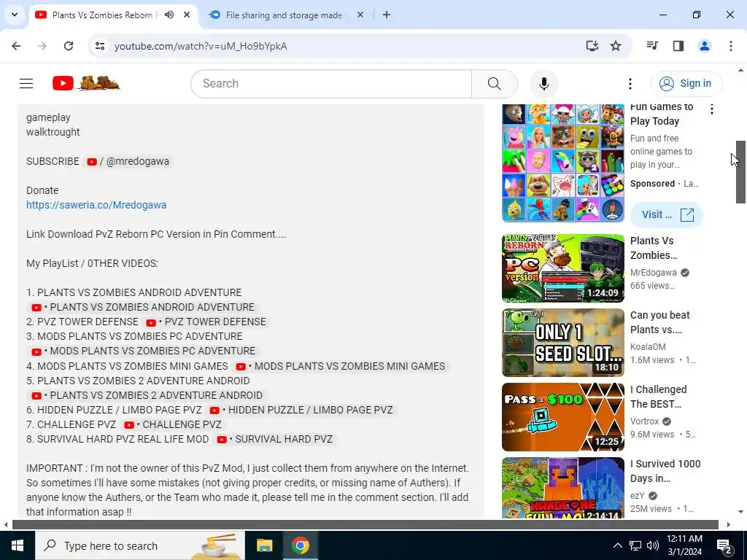Toggle the Chrome side panel icon
This screenshot has height=560, width=747.
[x=678, y=46]
